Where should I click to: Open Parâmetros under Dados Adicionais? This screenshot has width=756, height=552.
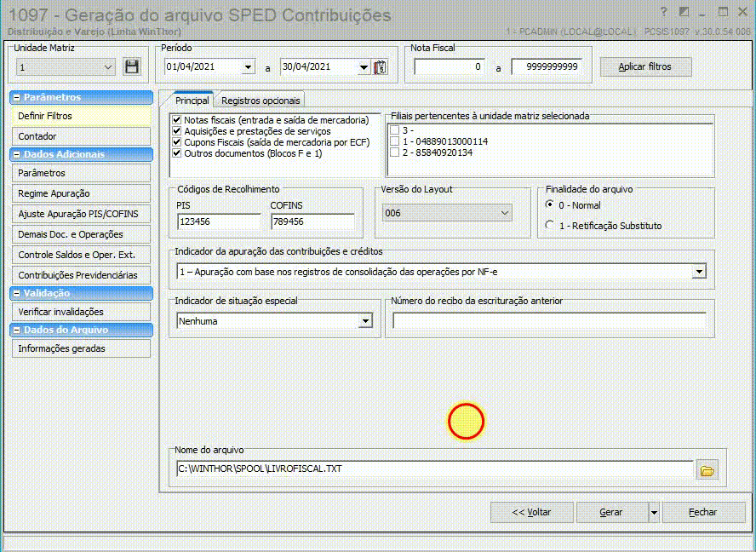coord(81,173)
